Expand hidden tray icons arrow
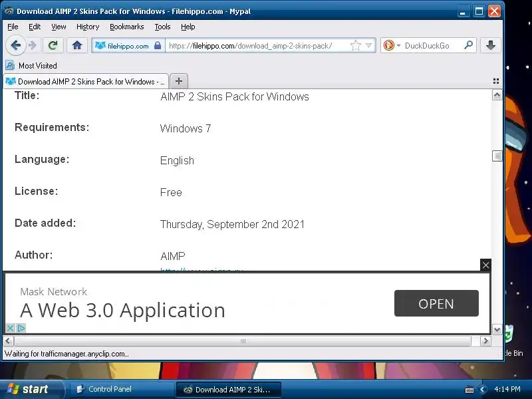Viewport: 532px width, 399px height. [x=482, y=389]
